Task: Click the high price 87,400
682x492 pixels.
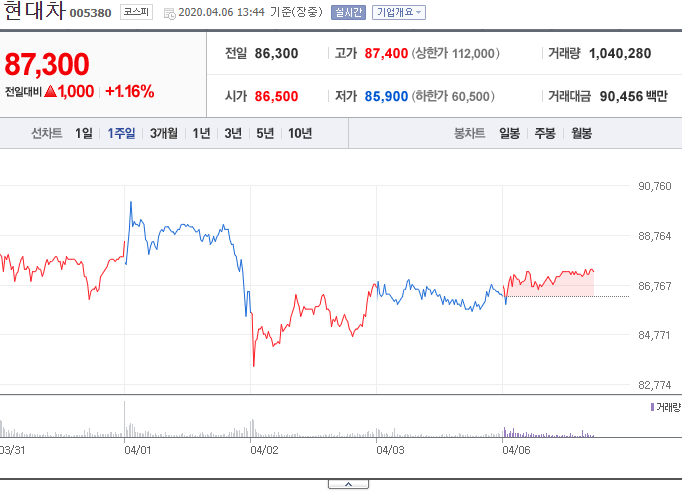Action: coord(386,54)
